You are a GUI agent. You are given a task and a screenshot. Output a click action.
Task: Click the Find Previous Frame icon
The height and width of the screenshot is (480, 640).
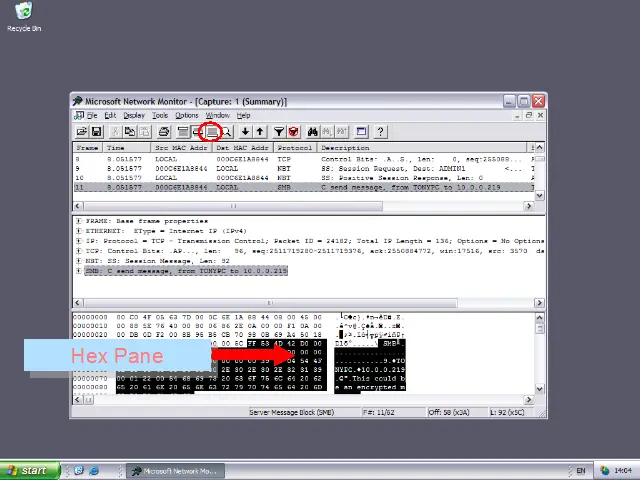click(342, 131)
